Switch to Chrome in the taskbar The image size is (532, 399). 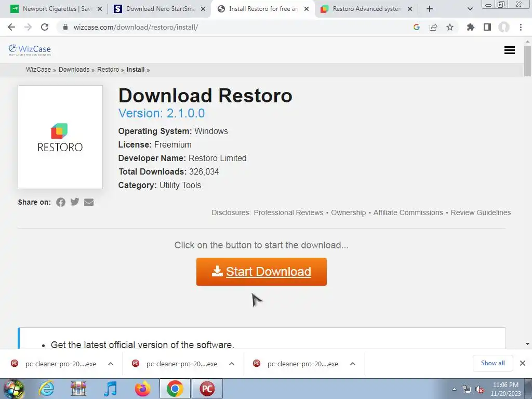pos(175,389)
